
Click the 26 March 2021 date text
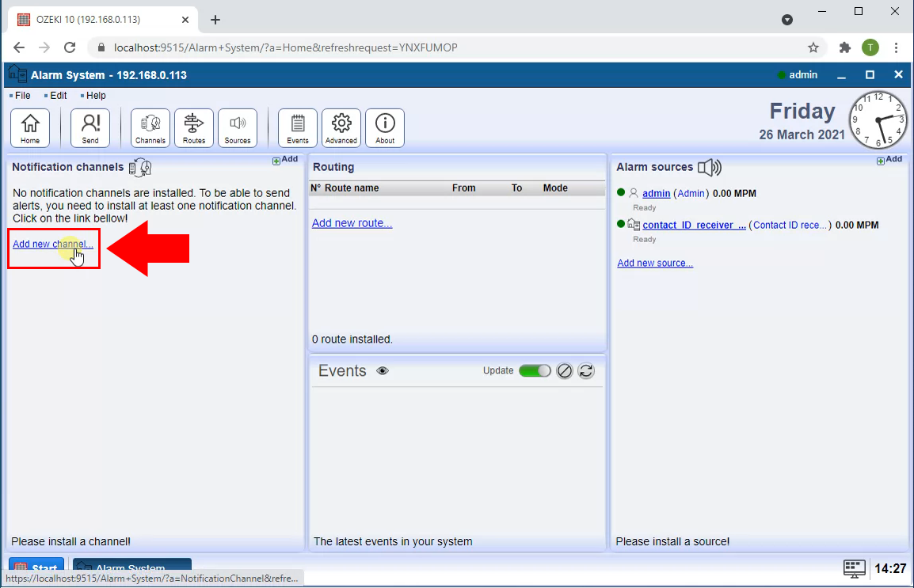[802, 135]
